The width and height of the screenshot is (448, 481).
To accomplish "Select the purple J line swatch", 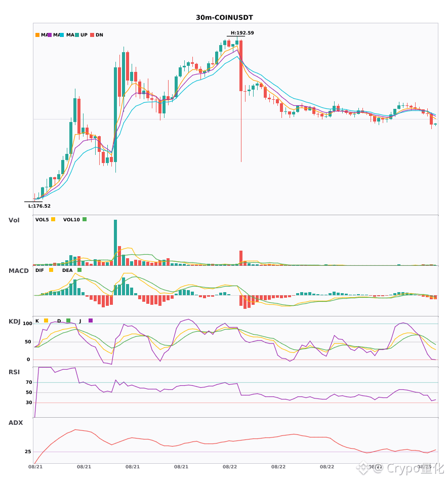I will (91, 320).
